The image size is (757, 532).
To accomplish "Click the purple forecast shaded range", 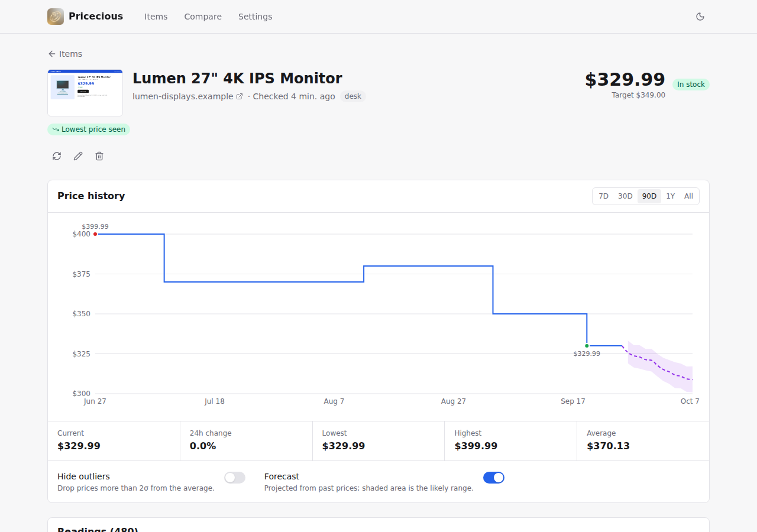I will coord(660,366).
